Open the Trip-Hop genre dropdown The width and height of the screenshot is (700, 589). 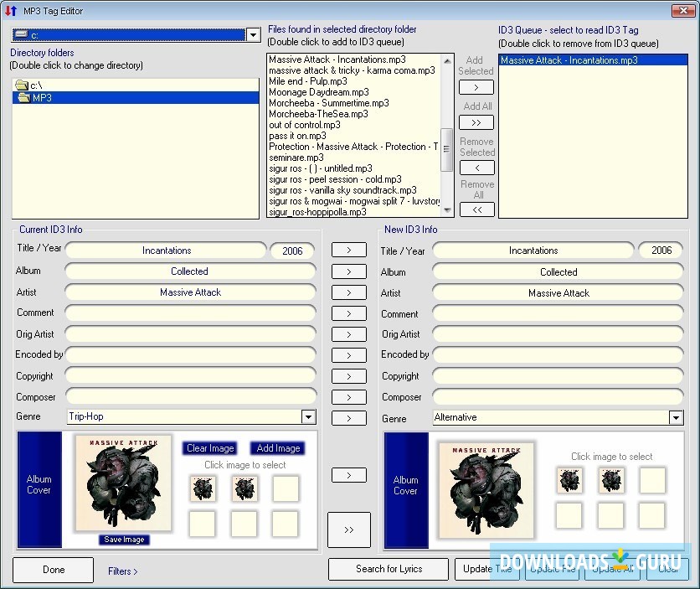tap(307, 416)
